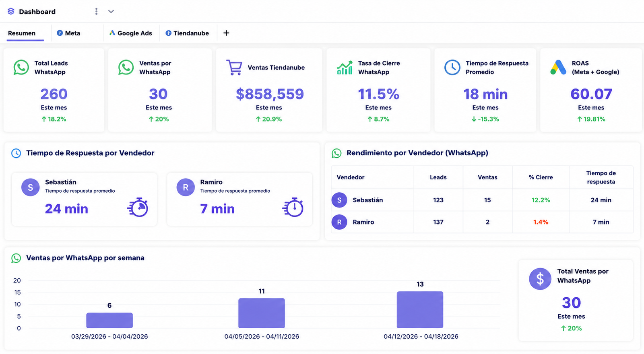Image resolution: width=644 pixels, height=354 pixels.
Task: Click Sebastián's name in the performance table
Action: [x=368, y=200]
